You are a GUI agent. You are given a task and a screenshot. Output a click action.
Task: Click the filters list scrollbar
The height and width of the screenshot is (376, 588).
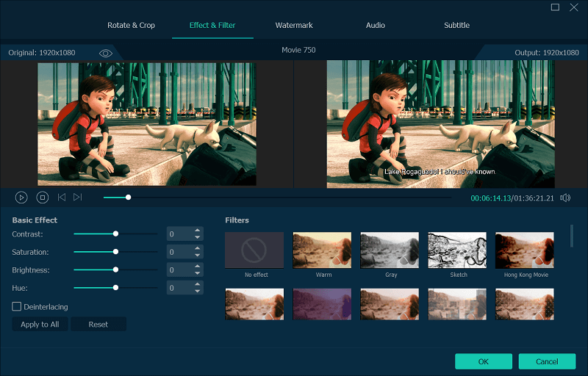coord(572,236)
